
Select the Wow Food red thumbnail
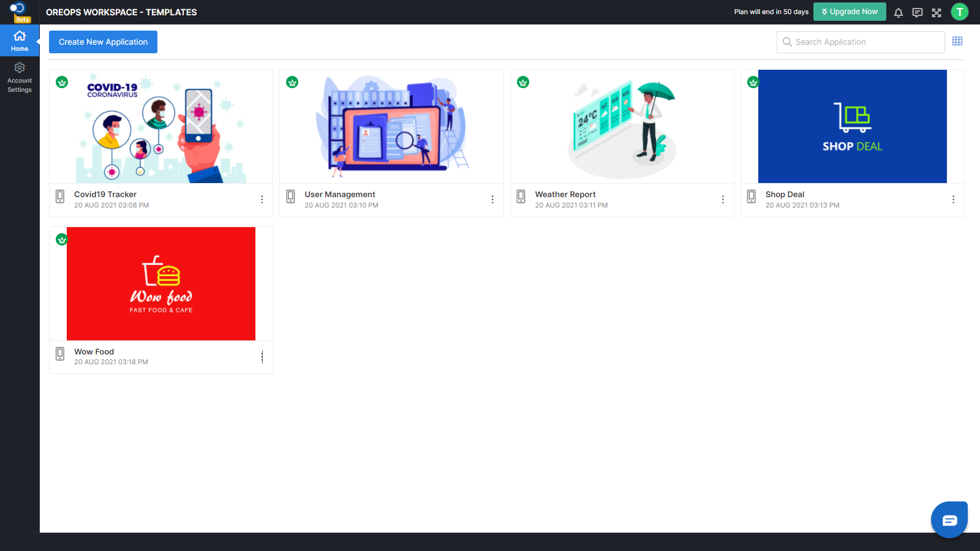161,283
